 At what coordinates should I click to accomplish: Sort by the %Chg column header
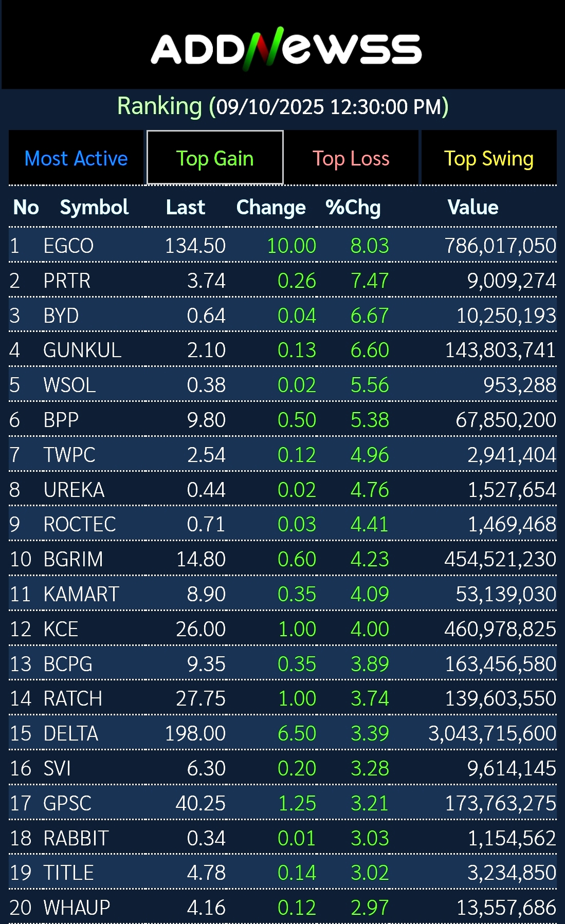pos(353,207)
